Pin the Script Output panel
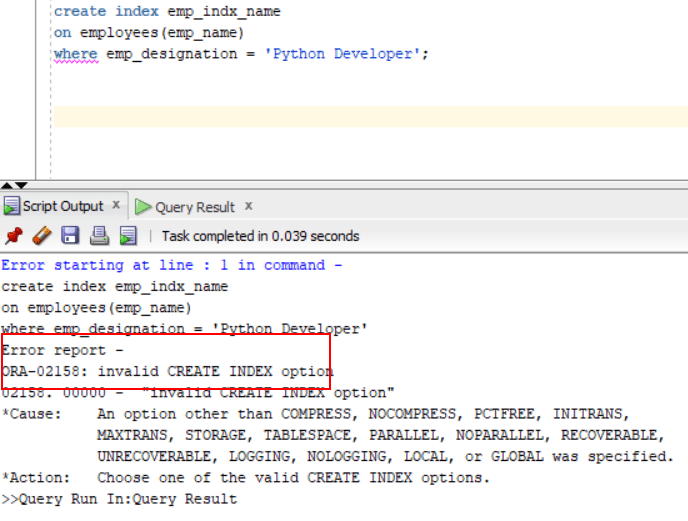The height and width of the screenshot is (521, 688). [14, 236]
